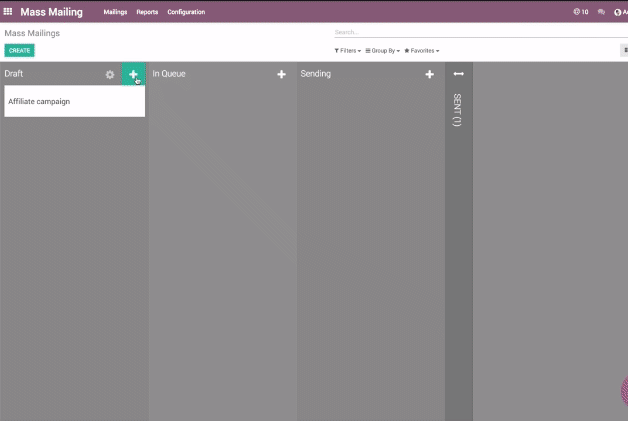Click plus icon in In Queue column
Screen dimensions: 628x421
(281, 74)
